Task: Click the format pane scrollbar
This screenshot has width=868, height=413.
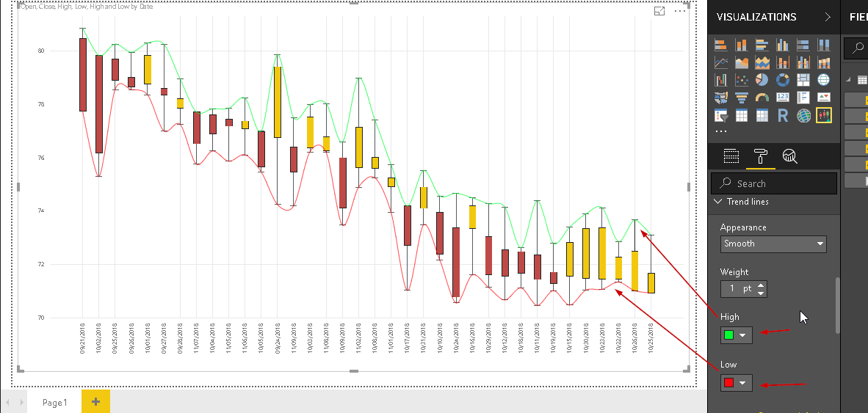Action: click(x=838, y=306)
